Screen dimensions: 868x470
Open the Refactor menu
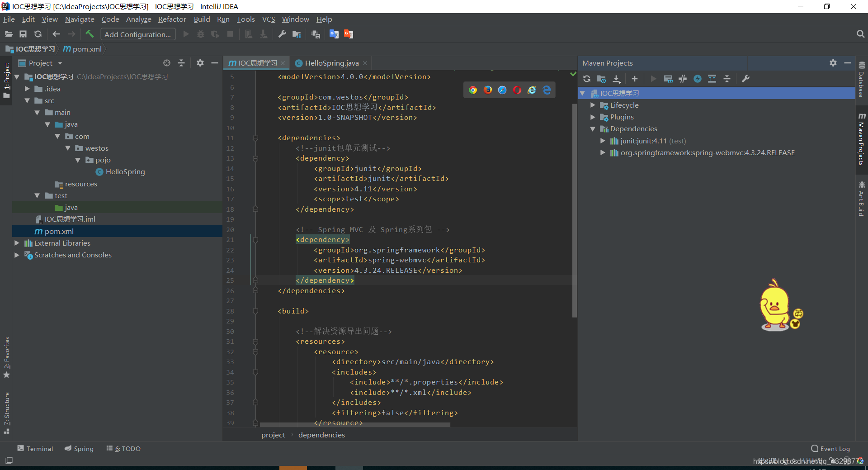point(172,19)
